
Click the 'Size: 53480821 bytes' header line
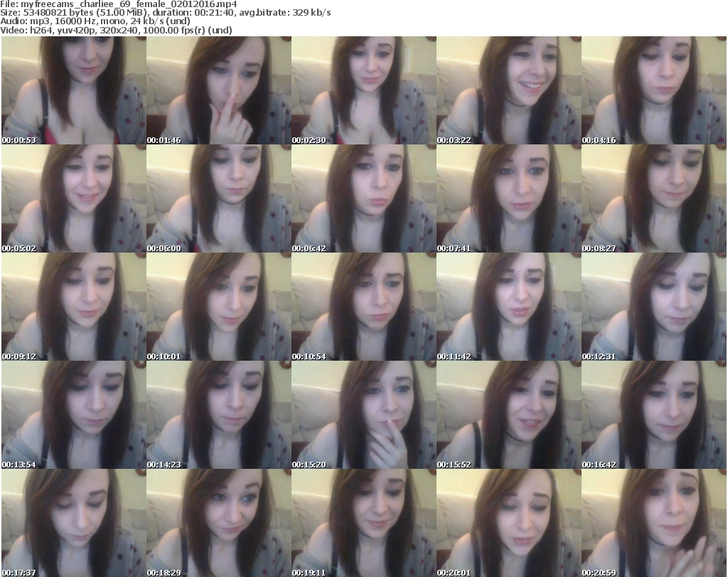[165, 13]
